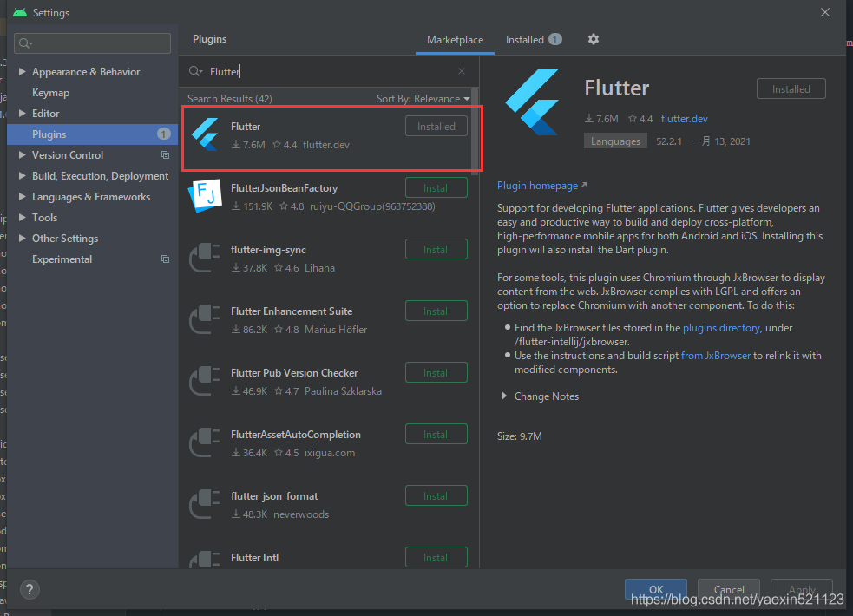The width and height of the screenshot is (853, 616).
Task: Click the project-level icon beside Experimental
Action: pyautogui.click(x=166, y=259)
